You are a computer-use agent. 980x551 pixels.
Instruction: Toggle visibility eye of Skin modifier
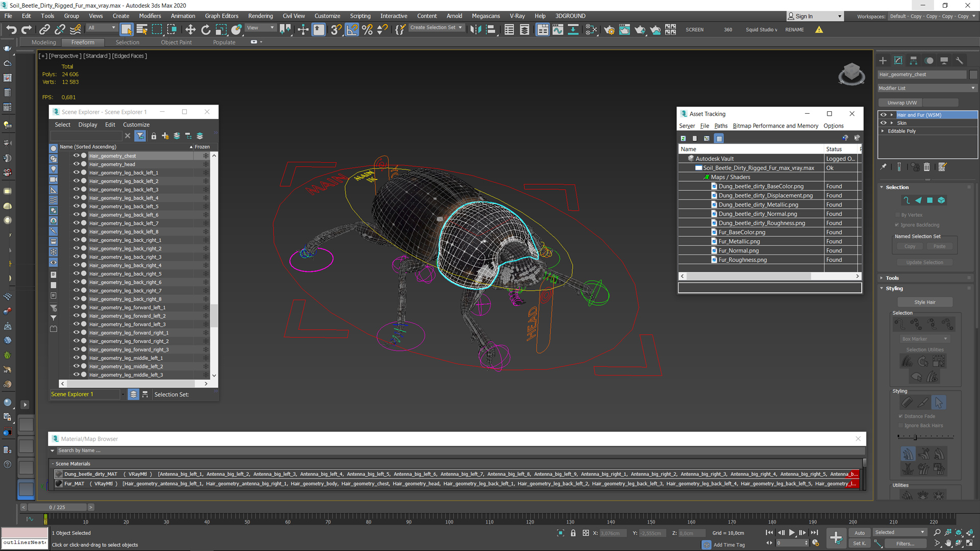click(884, 123)
